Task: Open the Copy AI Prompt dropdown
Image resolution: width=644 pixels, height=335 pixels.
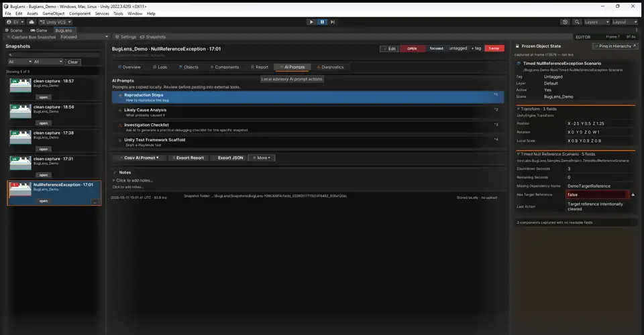Action: tap(140, 158)
